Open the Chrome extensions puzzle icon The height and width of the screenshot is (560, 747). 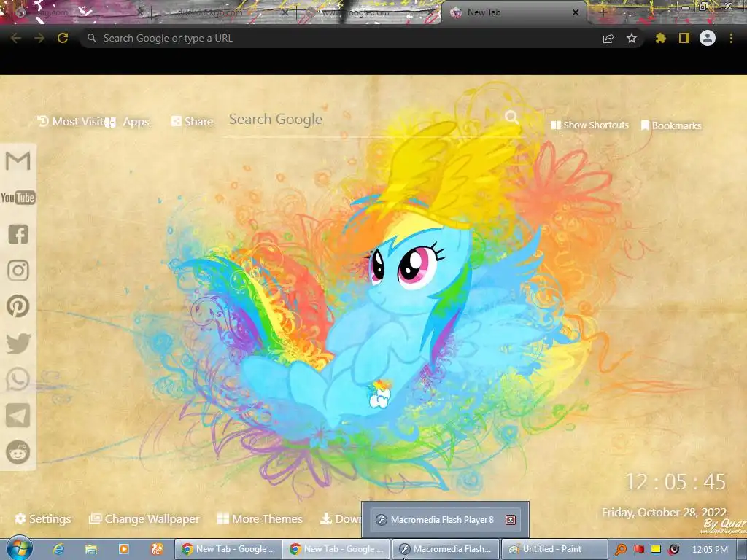coord(660,38)
